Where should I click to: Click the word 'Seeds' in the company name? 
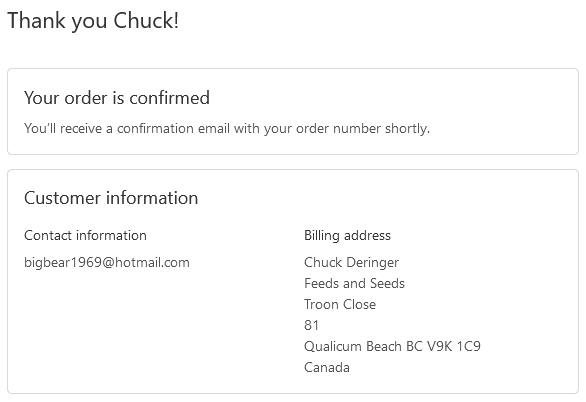coord(387,283)
